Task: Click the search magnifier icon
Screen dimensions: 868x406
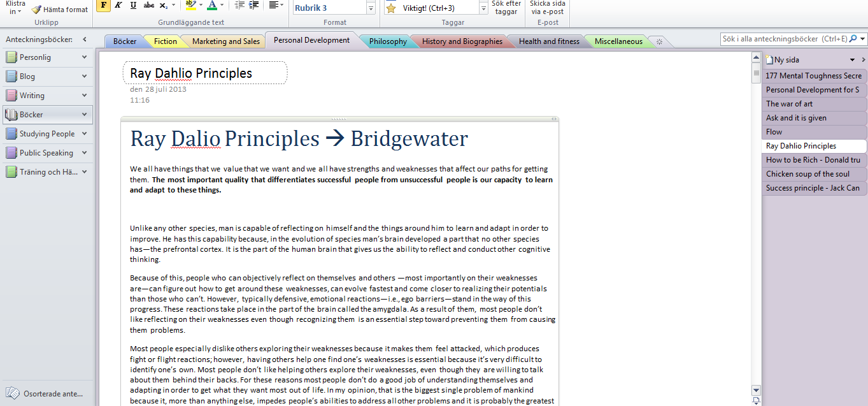Action: point(853,39)
